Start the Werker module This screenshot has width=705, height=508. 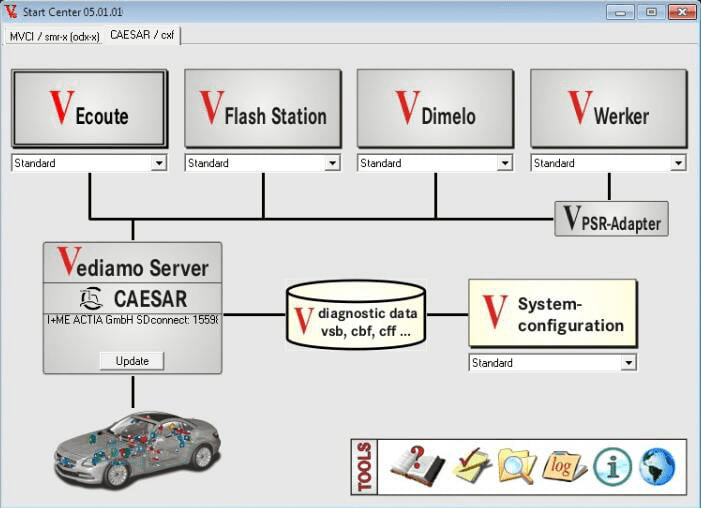pos(608,109)
